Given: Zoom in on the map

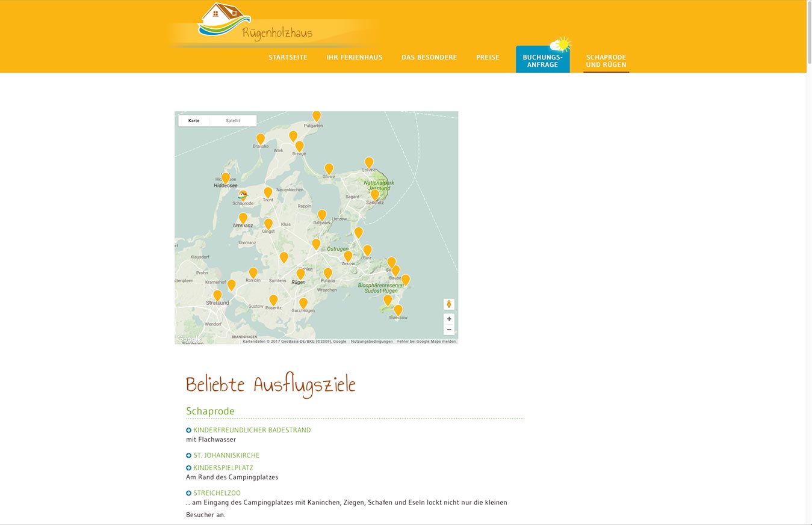Looking at the screenshot, I should (448, 319).
